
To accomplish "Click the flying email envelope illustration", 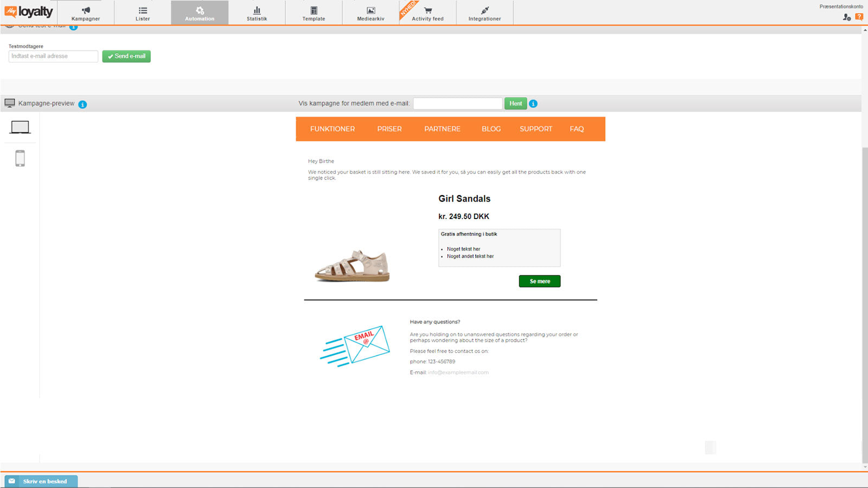I will click(355, 346).
